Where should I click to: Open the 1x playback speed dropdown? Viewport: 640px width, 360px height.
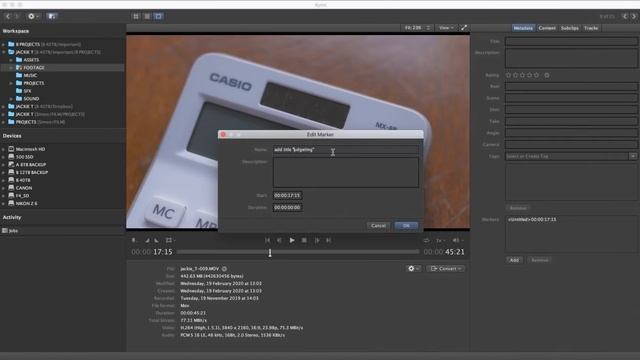440,240
